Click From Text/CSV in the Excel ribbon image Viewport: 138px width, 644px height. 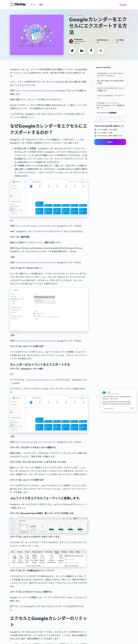20,559
